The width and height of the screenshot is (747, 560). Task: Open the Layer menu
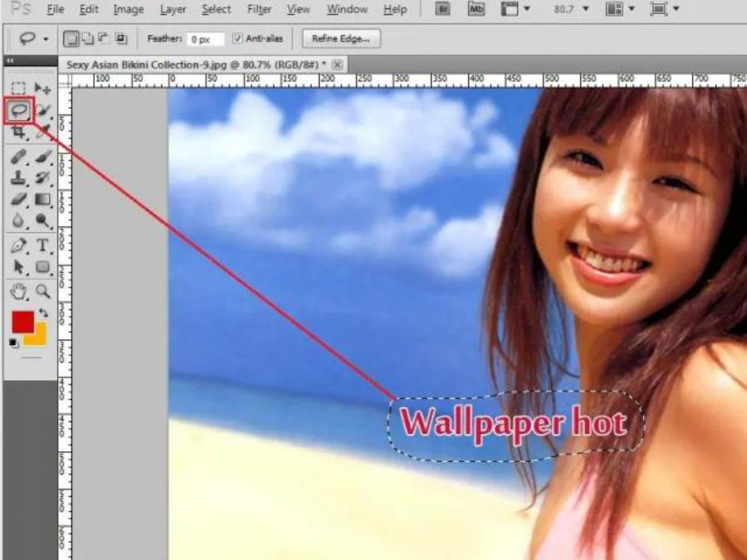(x=173, y=10)
